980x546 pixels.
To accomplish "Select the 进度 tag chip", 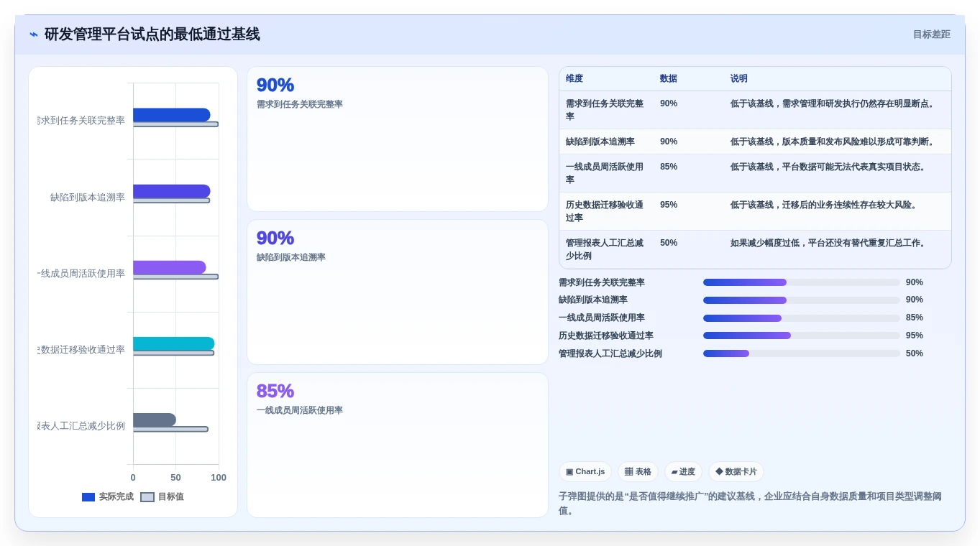I will (x=683, y=472).
